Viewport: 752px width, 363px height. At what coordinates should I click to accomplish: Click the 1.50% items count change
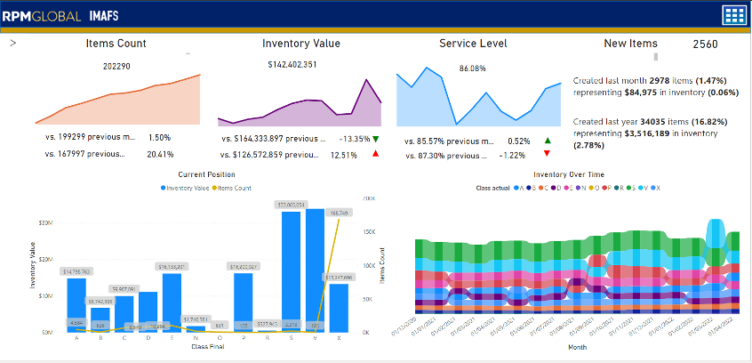pos(160,138)
